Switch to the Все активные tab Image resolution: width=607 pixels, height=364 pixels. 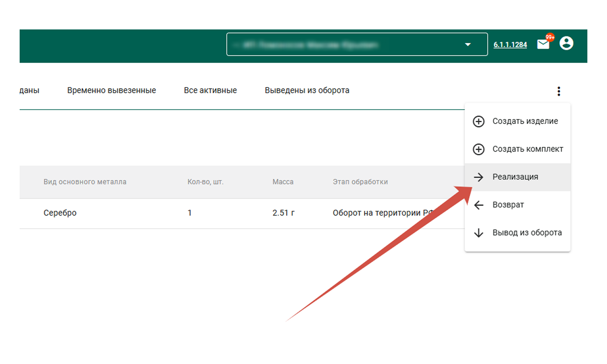click(x=210, y=91)
